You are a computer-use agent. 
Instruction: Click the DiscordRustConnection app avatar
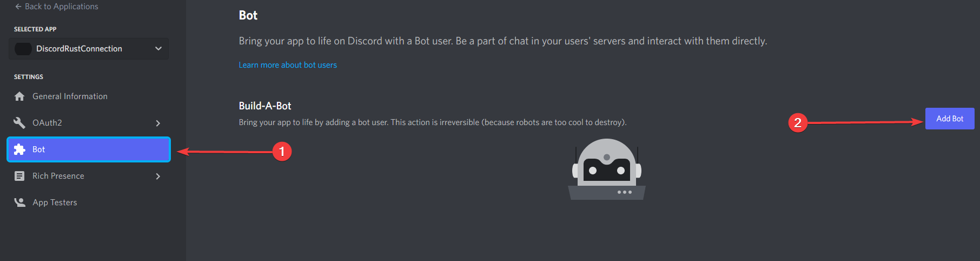(x=23, y=49)
